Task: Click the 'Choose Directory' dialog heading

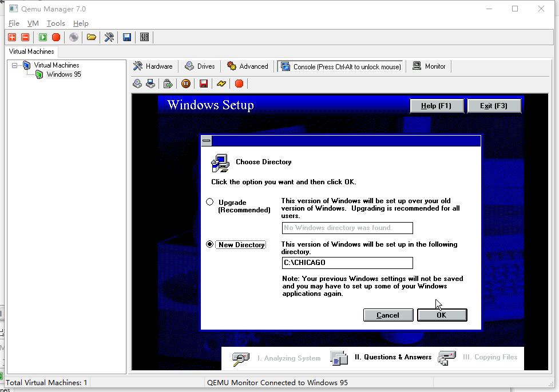Action: tap(263, 162)
